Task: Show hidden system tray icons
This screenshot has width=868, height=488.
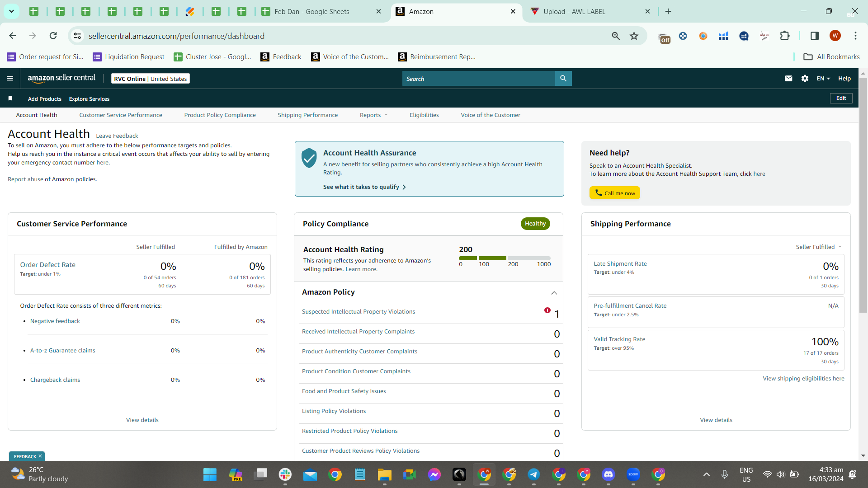Action: pos(707,474)
